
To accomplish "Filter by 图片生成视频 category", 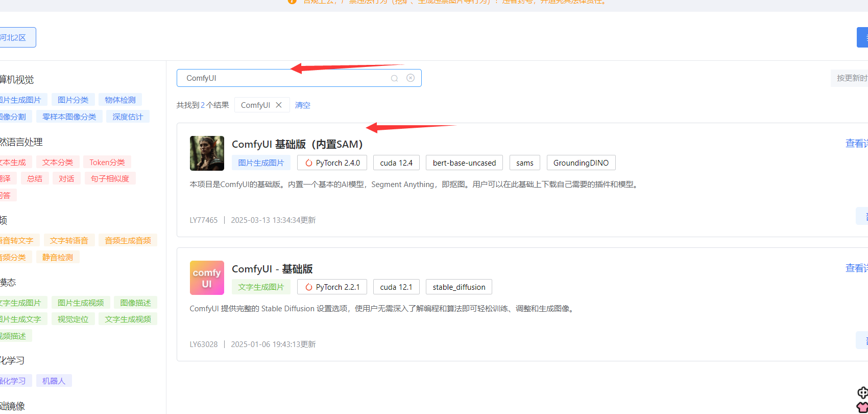I will point(81,303).
